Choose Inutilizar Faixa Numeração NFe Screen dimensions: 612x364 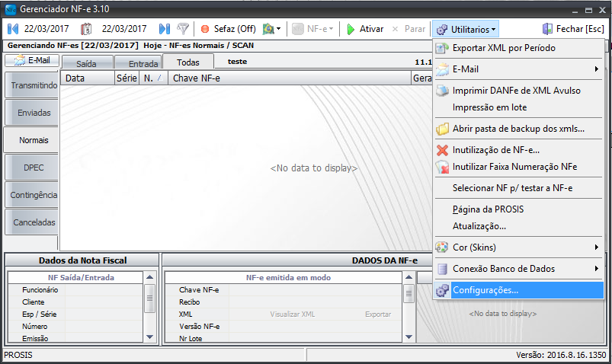point(519,167)
